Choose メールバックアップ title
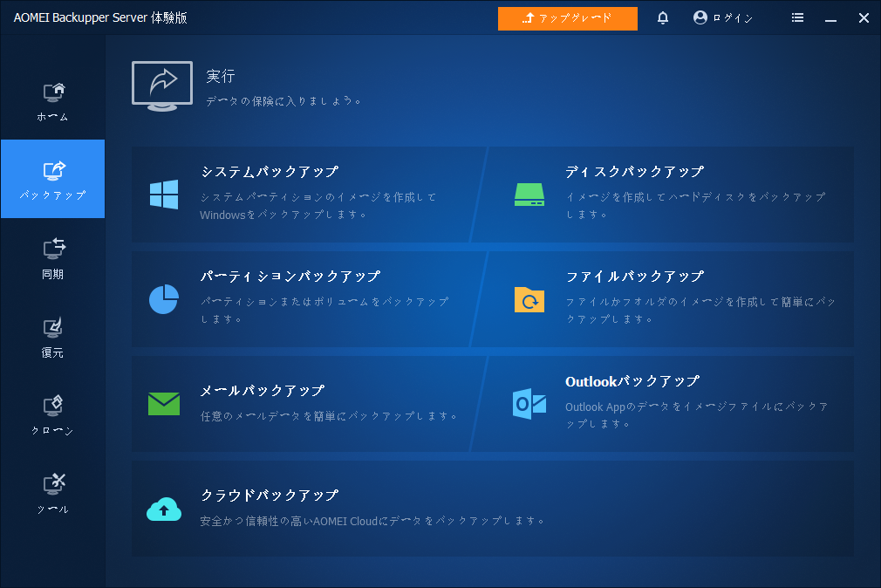Screen dimensions: 881x588 click(263, 391)
